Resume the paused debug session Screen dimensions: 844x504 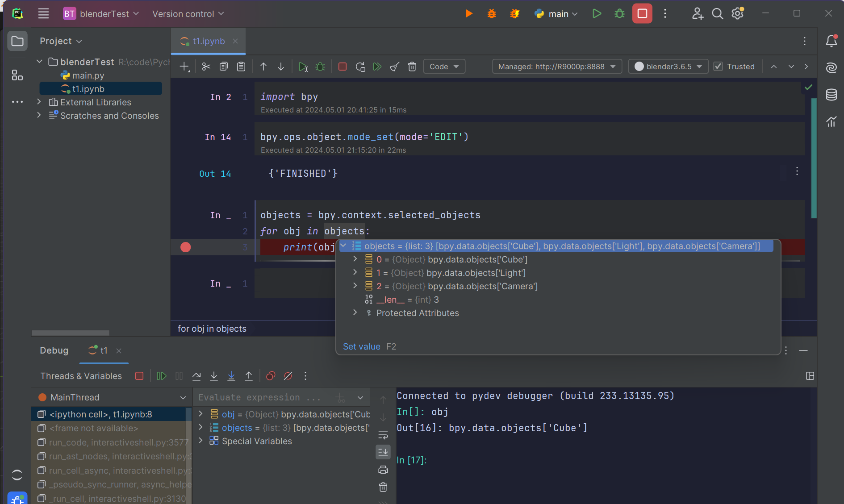[x=161, y=375]
